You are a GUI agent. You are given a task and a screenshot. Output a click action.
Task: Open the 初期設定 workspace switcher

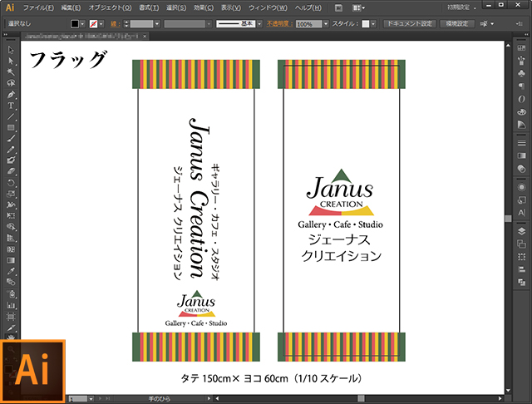461,7
